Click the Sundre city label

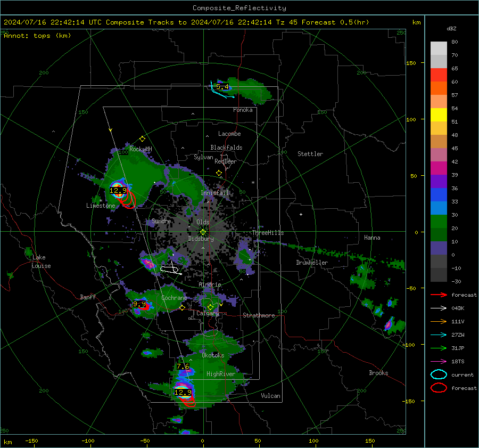click(x=161, y=221)
